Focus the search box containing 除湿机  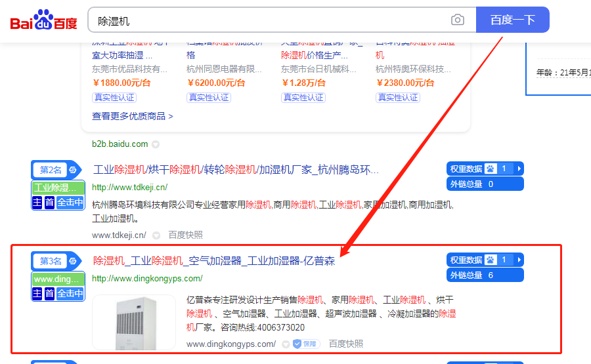pos(269,20)
